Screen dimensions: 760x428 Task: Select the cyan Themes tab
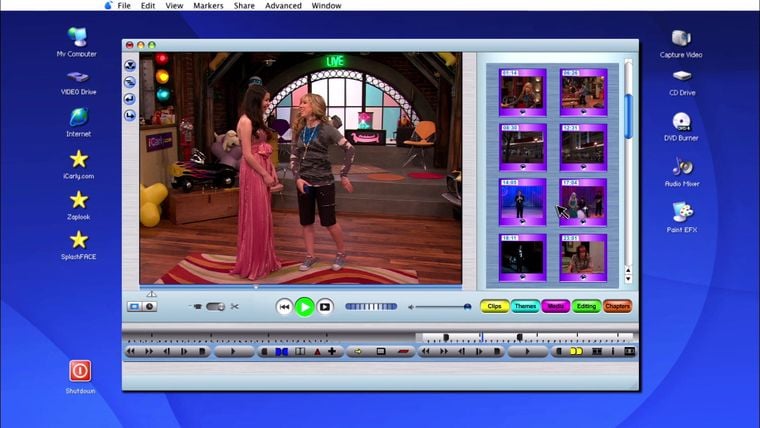[525, 306]
